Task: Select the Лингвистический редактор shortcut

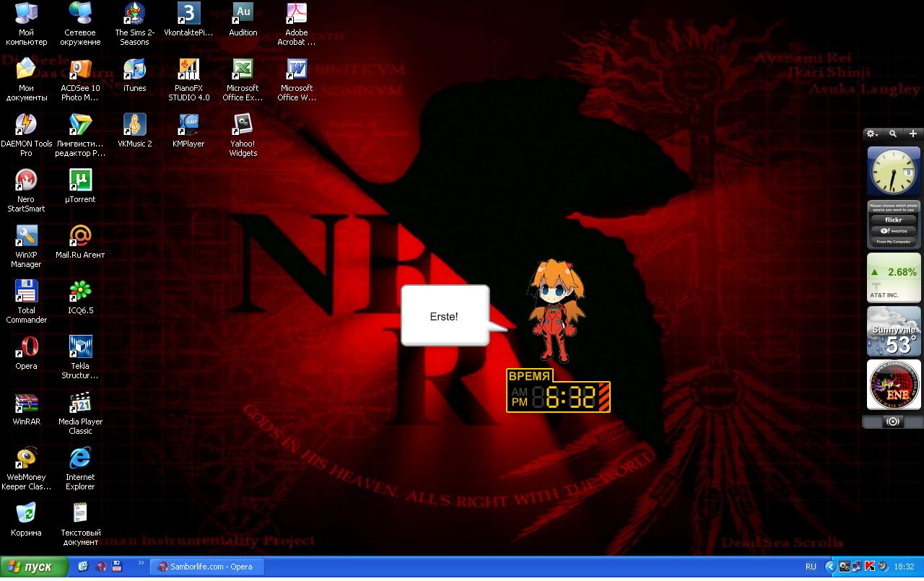Action: 80,135
